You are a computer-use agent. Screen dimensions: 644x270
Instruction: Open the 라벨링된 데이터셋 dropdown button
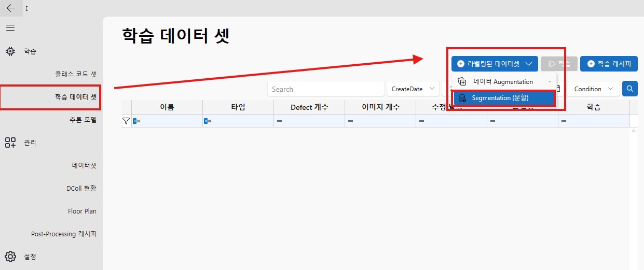point(494,64)
